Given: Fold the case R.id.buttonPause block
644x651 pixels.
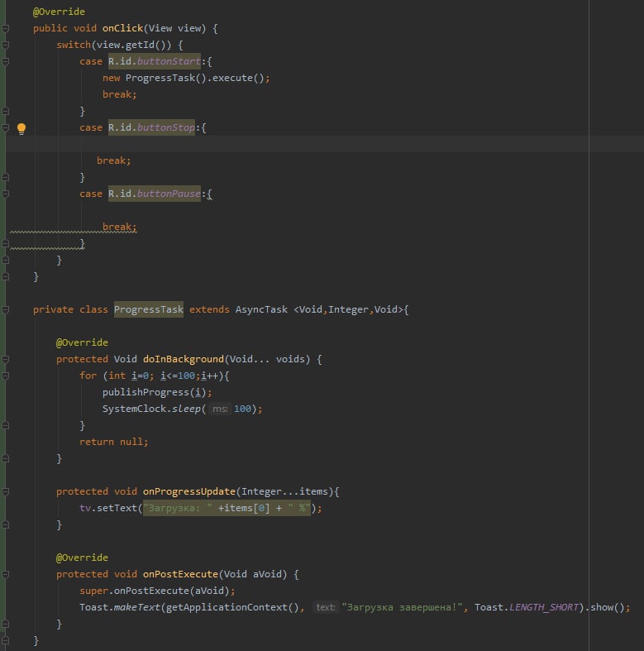Looking at the screenshot, I should [x=6, y=194].
